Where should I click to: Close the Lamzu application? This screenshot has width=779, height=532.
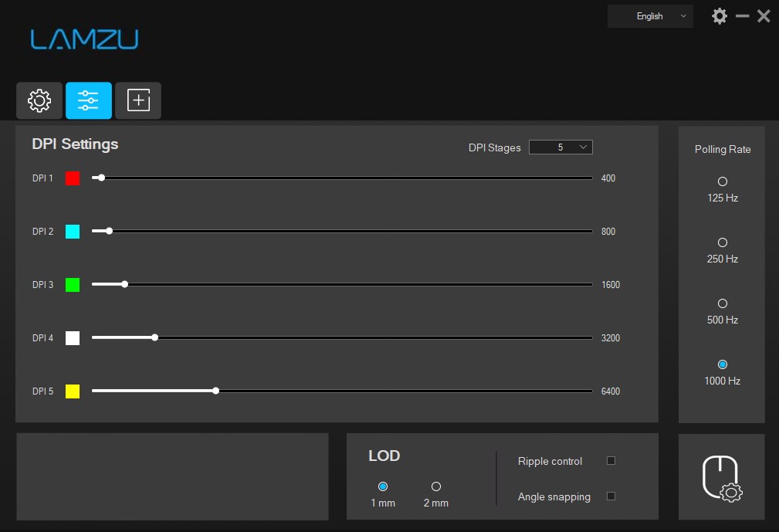764,16
